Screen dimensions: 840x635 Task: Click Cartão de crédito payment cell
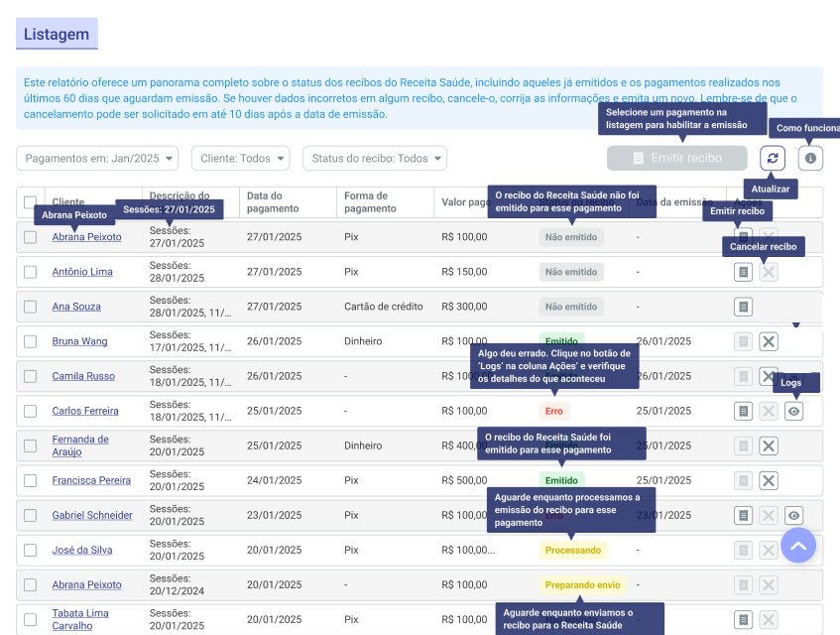384,307
